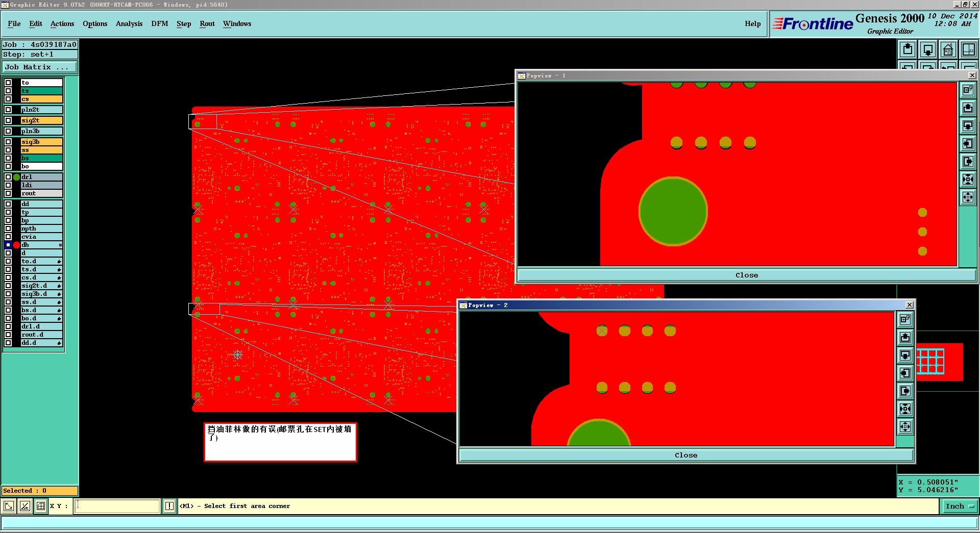
Task: Zoom out icon in Popview 2
Action: (905, 427)
